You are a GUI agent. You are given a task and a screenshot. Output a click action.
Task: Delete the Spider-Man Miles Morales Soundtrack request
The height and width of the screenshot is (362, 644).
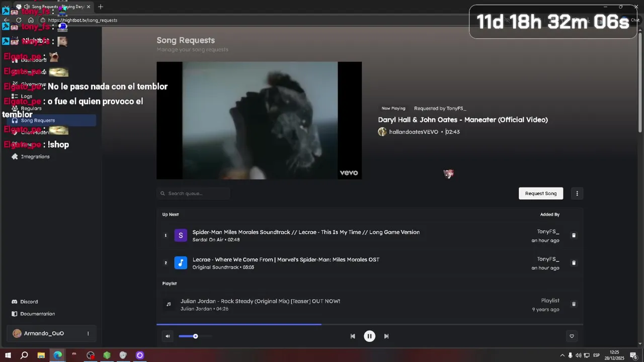click(x=574, y=235)
